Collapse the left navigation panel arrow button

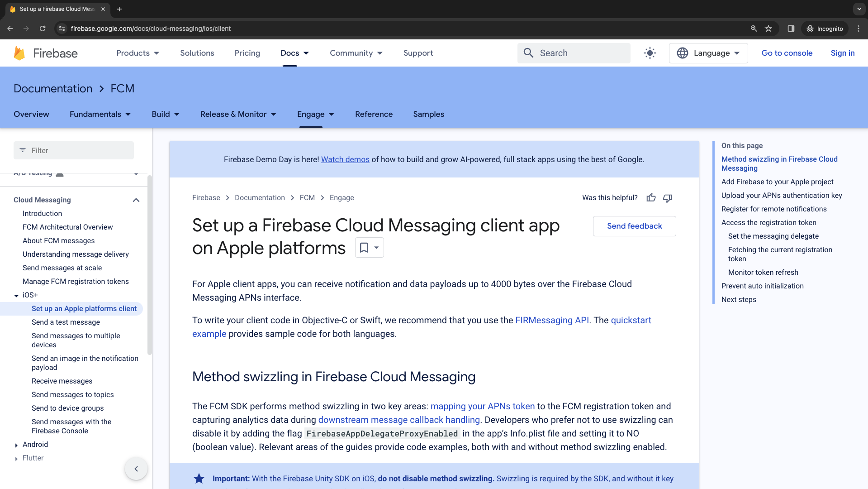click(x=136, y=469)
